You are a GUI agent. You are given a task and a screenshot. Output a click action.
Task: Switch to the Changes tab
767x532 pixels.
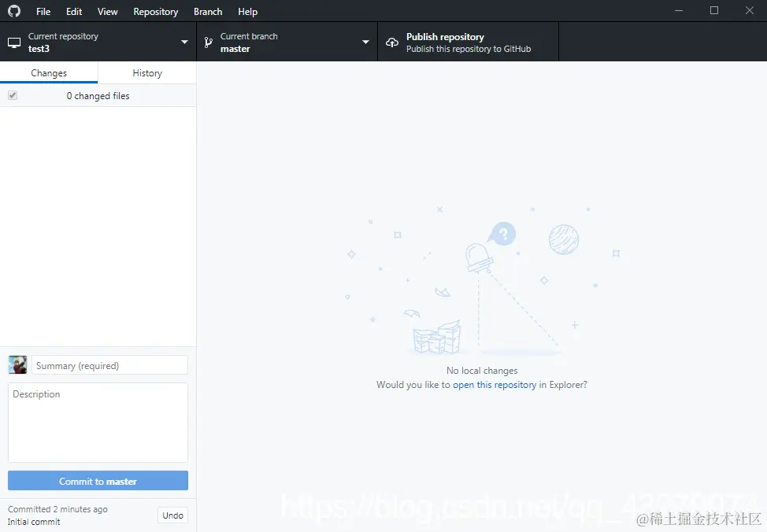[x=49, y=73]
